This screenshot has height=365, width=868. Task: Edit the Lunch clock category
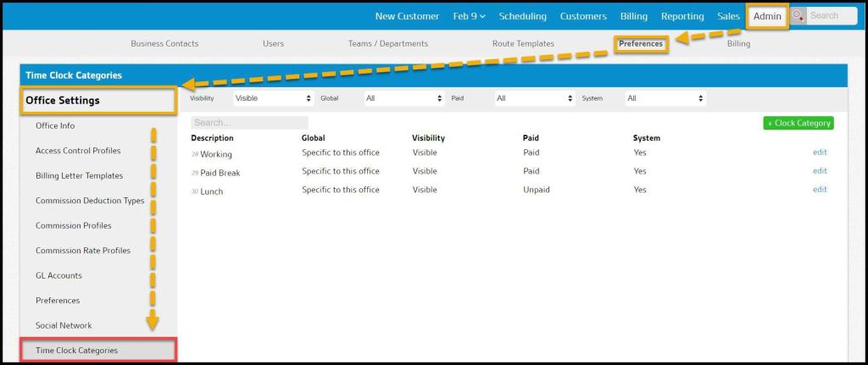(819, 190)
